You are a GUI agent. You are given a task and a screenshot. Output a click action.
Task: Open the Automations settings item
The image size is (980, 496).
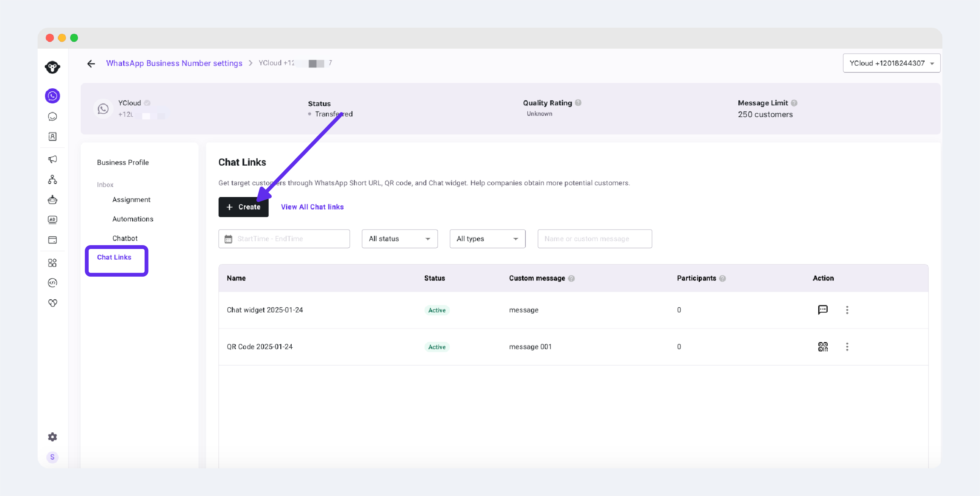coord(132,219)
